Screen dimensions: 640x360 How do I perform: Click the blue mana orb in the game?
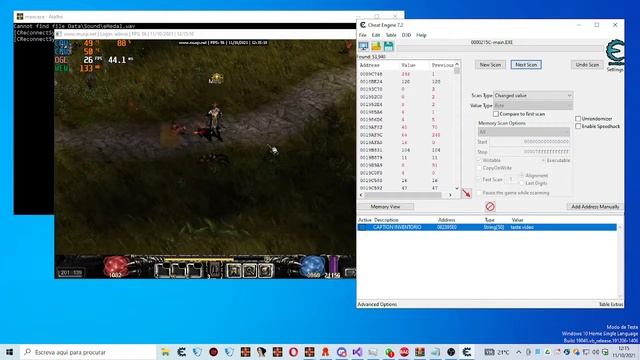(x=313, y=266)
